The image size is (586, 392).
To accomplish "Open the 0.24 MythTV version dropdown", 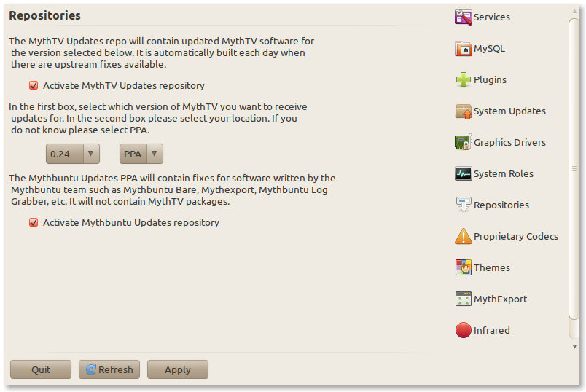I will coord(72,154).
